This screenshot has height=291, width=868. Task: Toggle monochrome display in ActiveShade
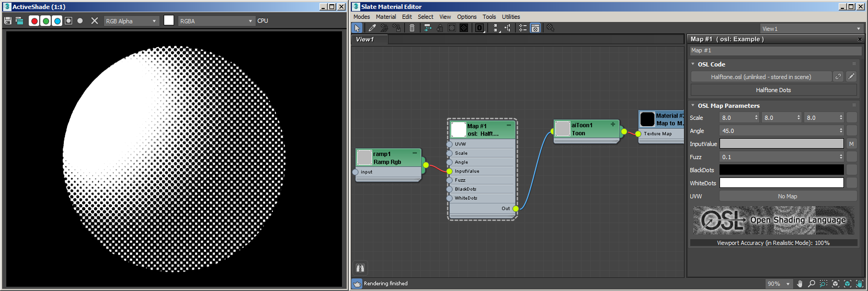pos(80,21)
